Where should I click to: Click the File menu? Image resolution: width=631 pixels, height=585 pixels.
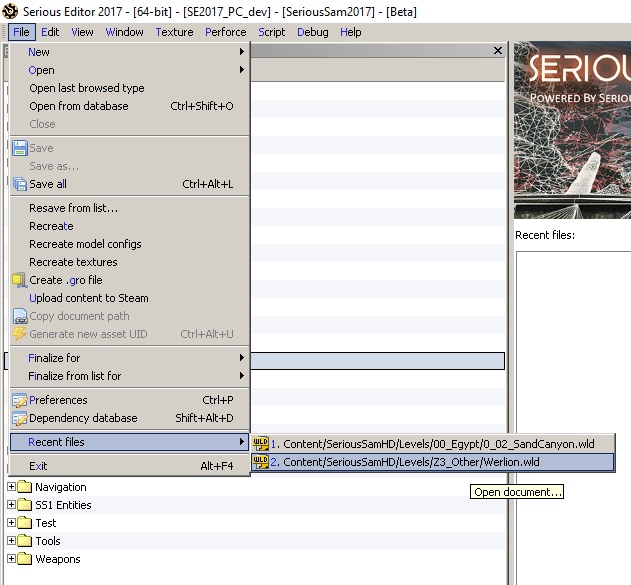[21, 32]
